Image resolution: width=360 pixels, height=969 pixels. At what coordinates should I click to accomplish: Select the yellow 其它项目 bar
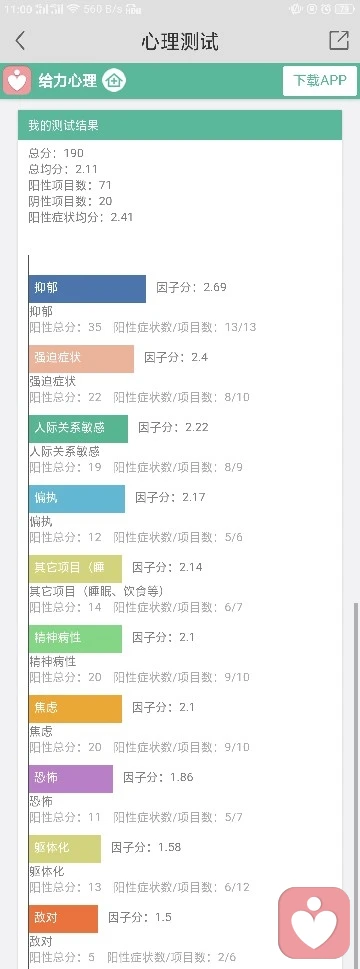point(75,569)
